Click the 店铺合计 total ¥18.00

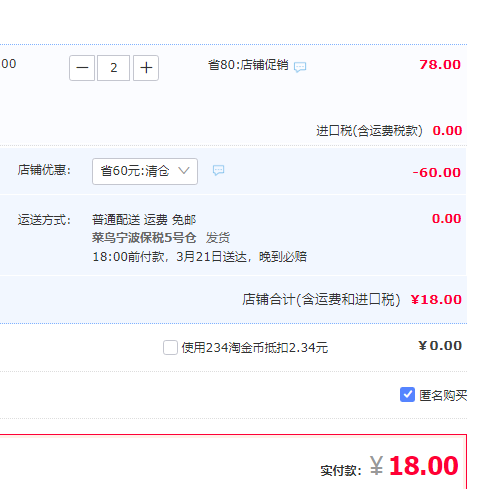[436, 300]
